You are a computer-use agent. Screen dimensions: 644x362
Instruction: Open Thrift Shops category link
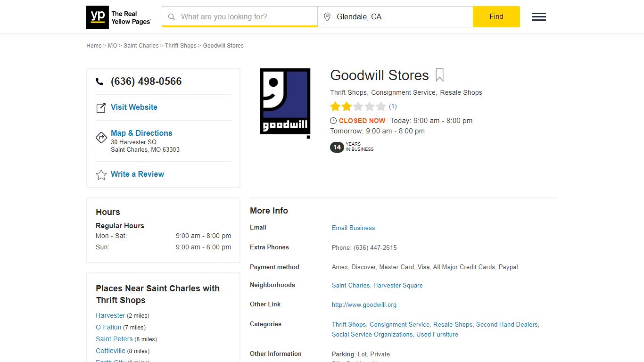(349, 324)
